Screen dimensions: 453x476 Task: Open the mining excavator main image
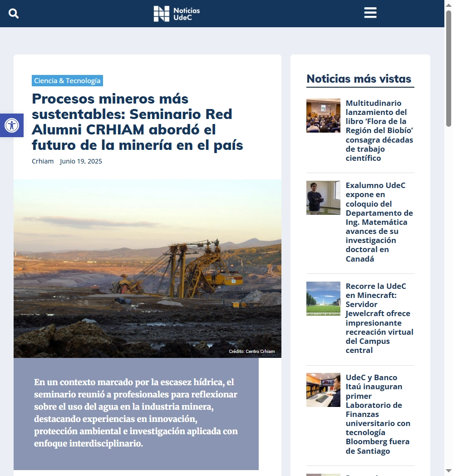coord(148,268)
